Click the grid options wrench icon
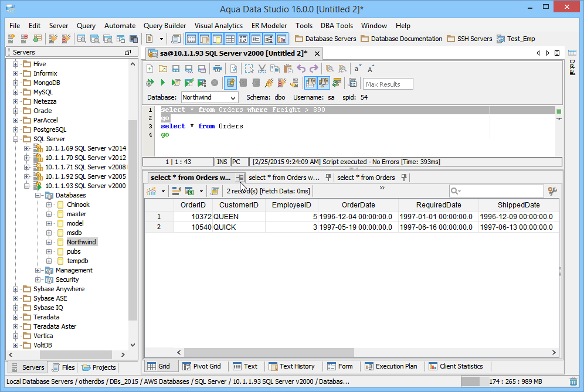The height and width of the screenshot is (392, 584). click(552, 191)
